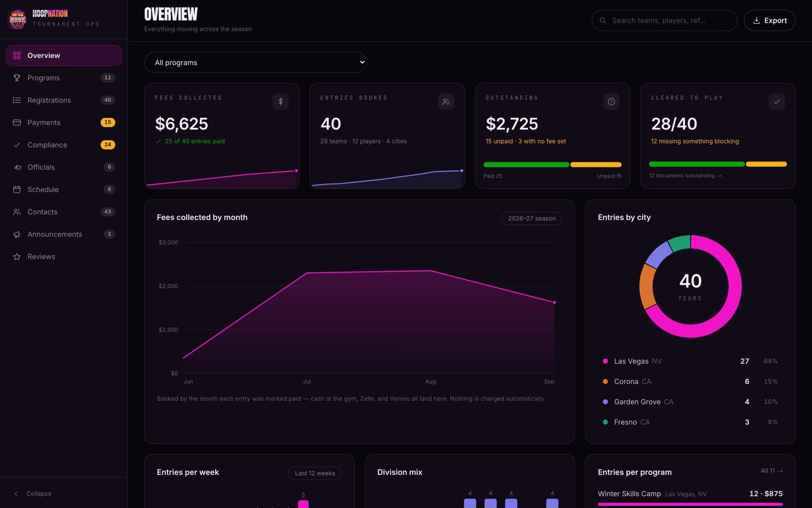Viewport: 812px width, 508px height.
Task: Click the Payments badge showing 15
Action: coord(108,122)
